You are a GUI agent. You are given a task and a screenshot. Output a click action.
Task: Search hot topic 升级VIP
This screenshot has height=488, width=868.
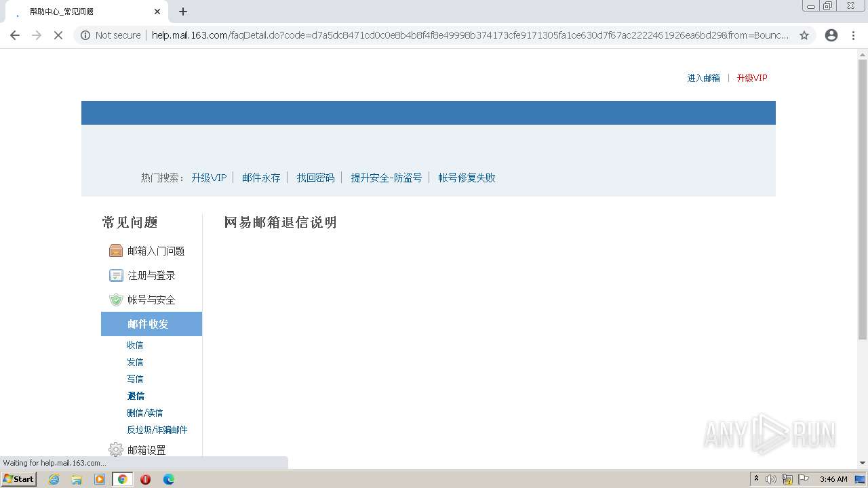[x=209, y=178]
